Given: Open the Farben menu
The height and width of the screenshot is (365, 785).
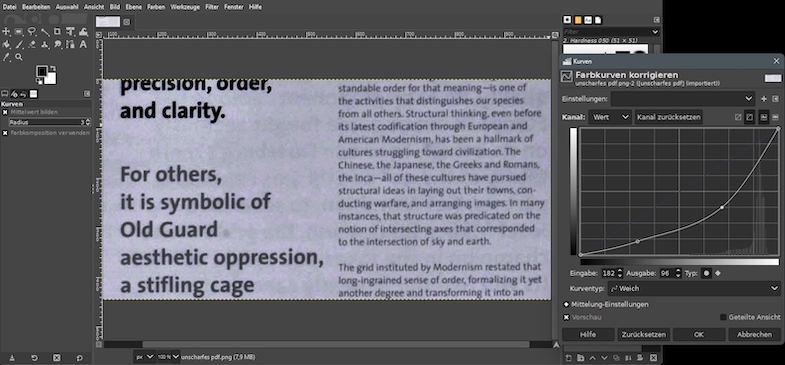Looking at the screenshot, I should (155, 7).
